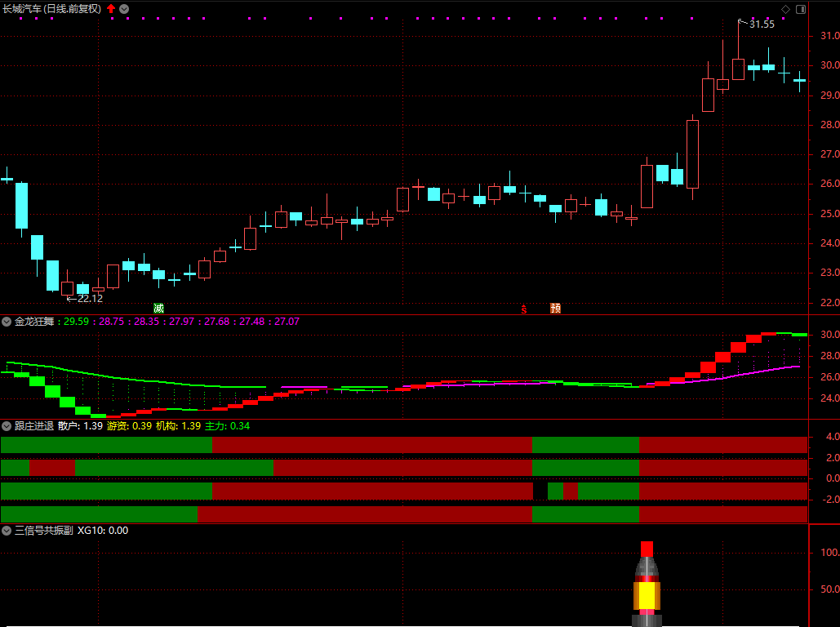This screenshot has width=840, height=627.
Task: Select the 27.97 indicator value
Action: pos(181,322)
